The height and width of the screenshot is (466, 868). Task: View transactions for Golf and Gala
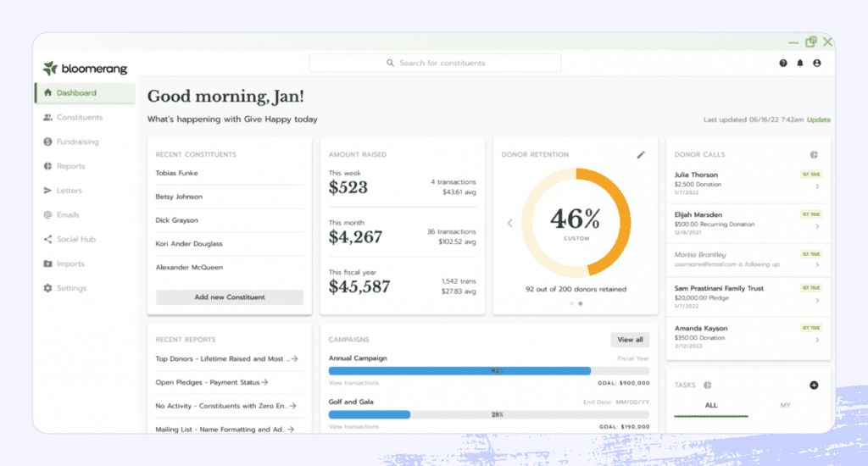click(353, 427)
